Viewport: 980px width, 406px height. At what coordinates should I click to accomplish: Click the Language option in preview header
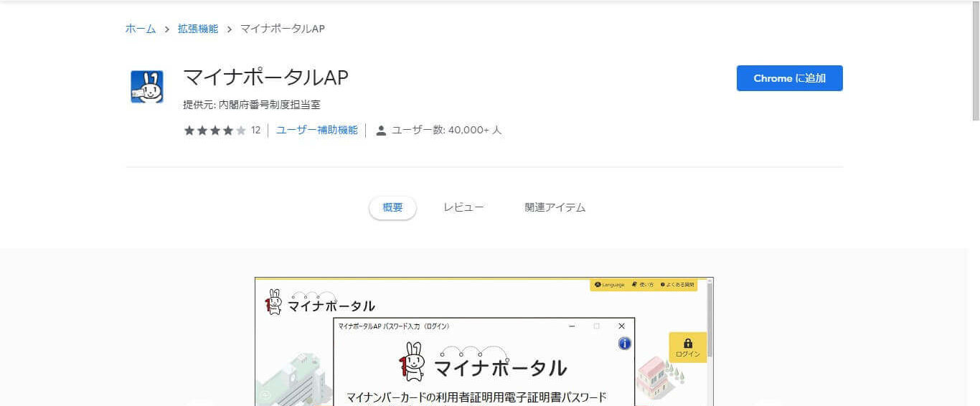610,285
